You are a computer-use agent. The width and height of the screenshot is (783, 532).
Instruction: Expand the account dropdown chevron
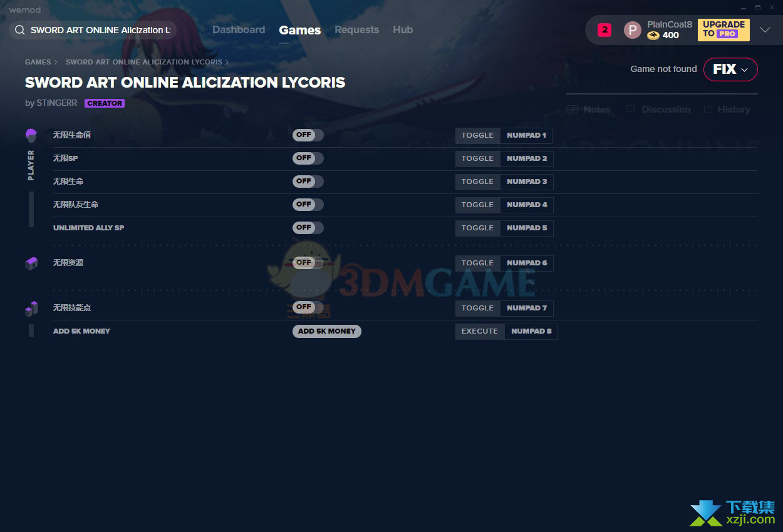pos(765,30)
